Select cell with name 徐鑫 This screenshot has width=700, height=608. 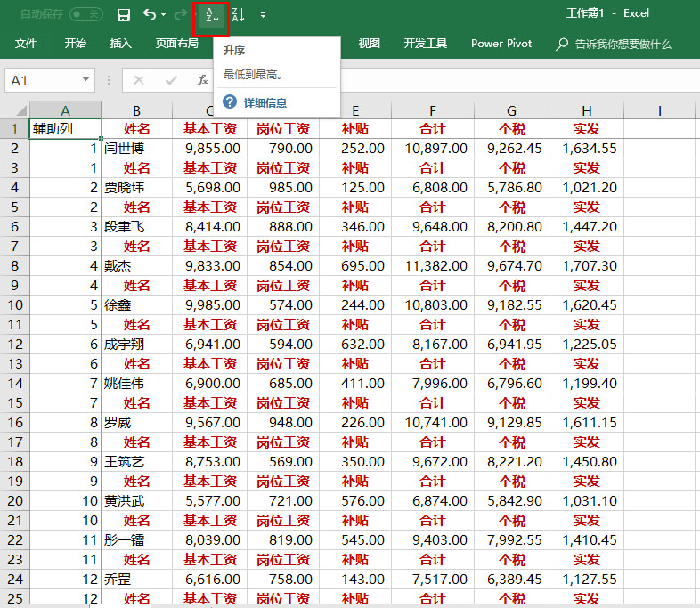pyautogui.click(x=136, y=305)
